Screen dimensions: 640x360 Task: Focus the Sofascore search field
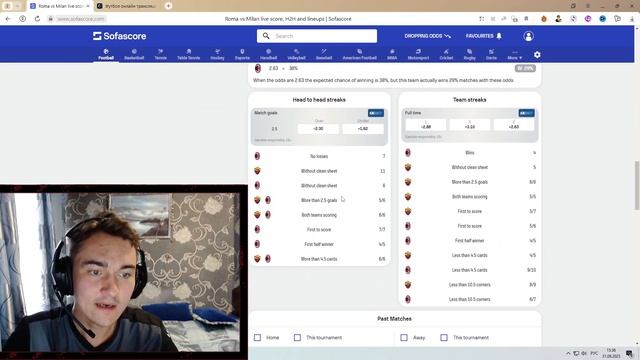[x=317, y=36]
